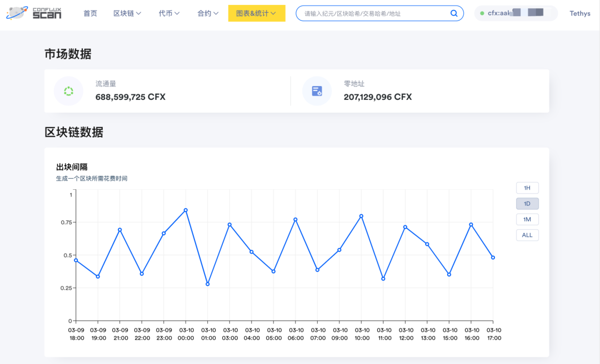Screen dimensions: 600x364
Task: Click the chart data point at 03-10 10:00
Action: pyautogui.click(x=361, y=216)
